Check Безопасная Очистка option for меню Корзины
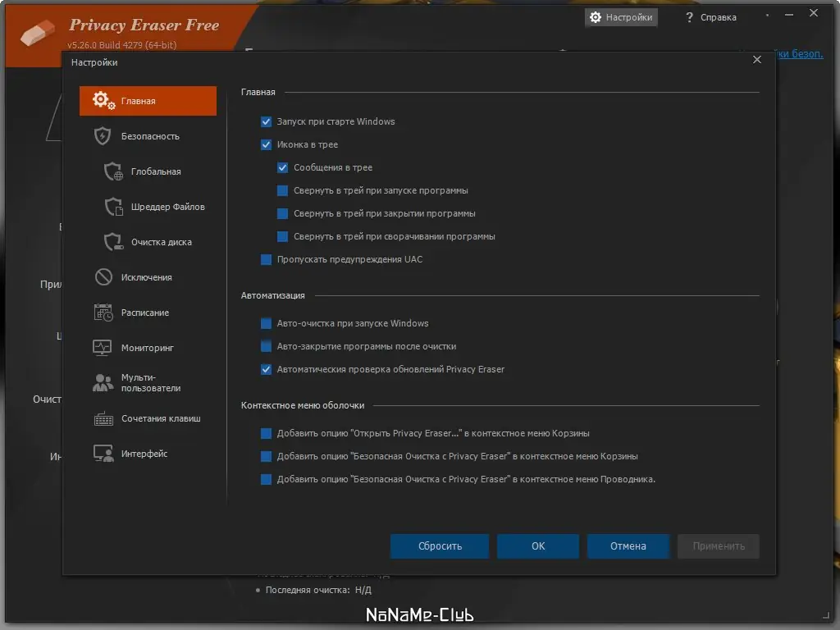This screenshot has height=630, width=840. click(x=267, y=456)
